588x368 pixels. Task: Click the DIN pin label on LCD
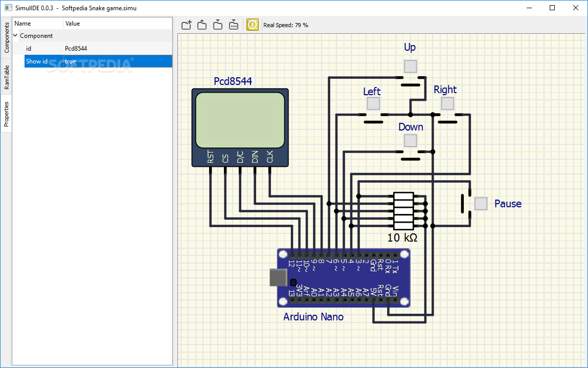pyautogui.click(x=255, y=157)
